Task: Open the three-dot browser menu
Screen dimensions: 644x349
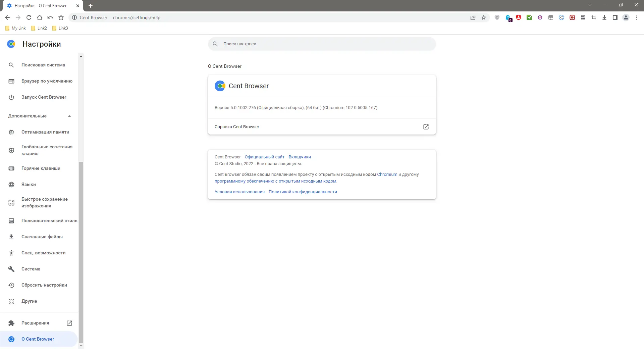Action: 637,17
